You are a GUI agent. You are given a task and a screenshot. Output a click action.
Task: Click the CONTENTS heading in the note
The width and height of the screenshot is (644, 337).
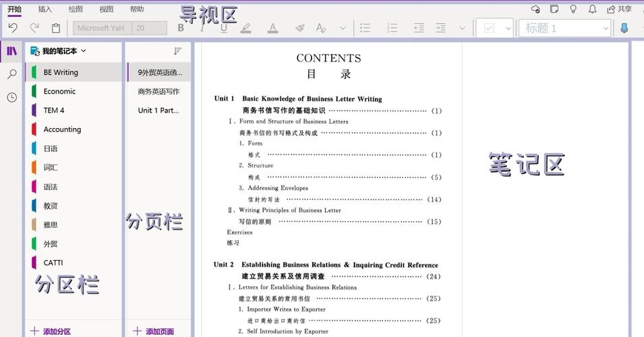coord(328,58)
